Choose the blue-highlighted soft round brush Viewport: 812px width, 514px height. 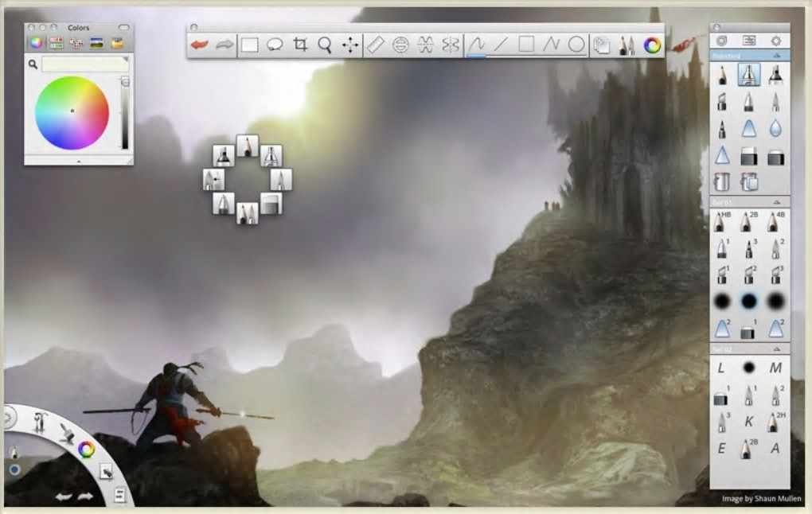[x=749, y=301]
